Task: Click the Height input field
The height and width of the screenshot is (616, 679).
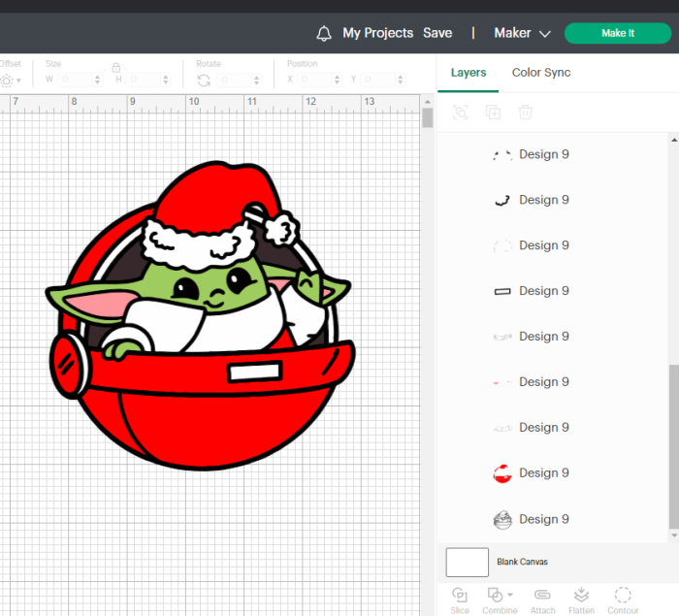Action: pyautogui.click(x=145, y=80)
